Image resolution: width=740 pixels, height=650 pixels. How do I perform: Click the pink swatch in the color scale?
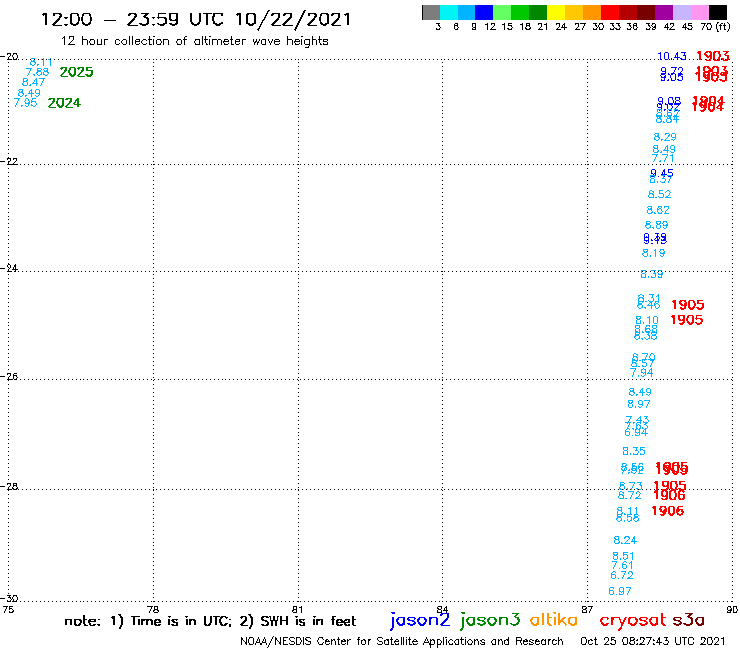coord(700,12)
